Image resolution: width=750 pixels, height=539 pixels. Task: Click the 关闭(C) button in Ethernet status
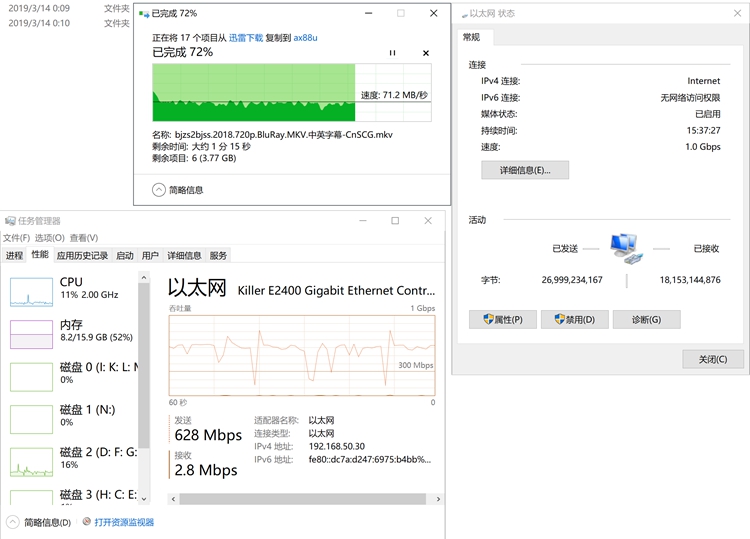click(x=713, y=359)
